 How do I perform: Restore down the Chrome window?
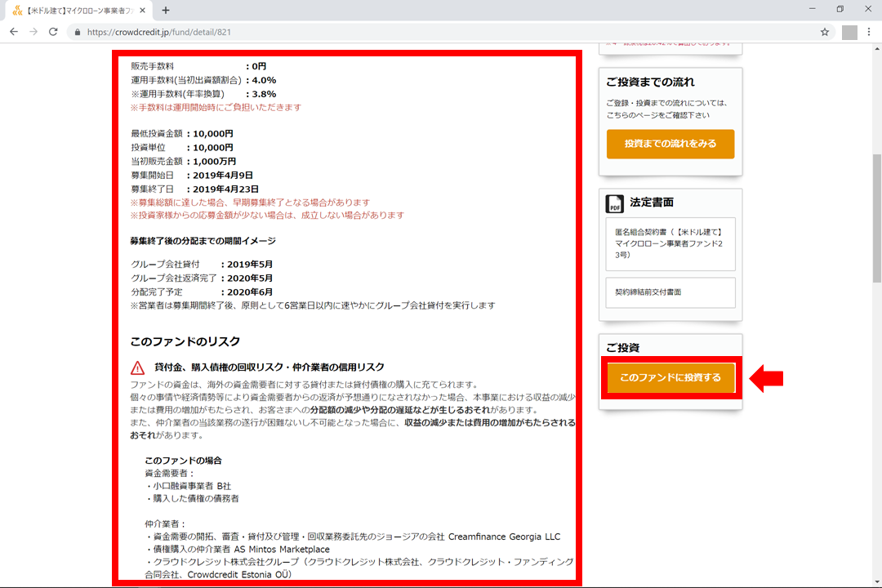click(x=840, y=9)
